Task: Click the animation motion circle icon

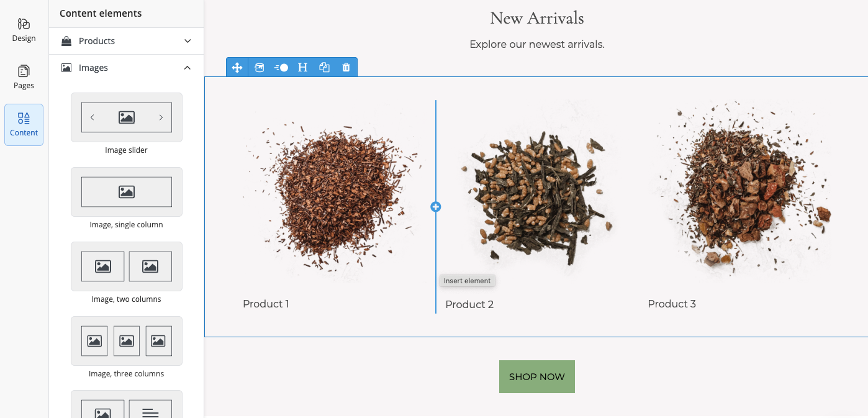Action: [281, 67]
